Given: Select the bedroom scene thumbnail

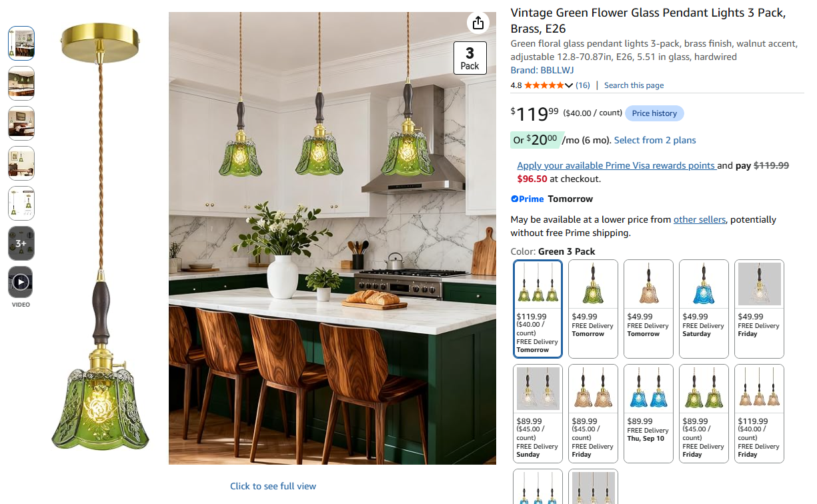Looking at the screenshot, I should click(x=21, y=123).
